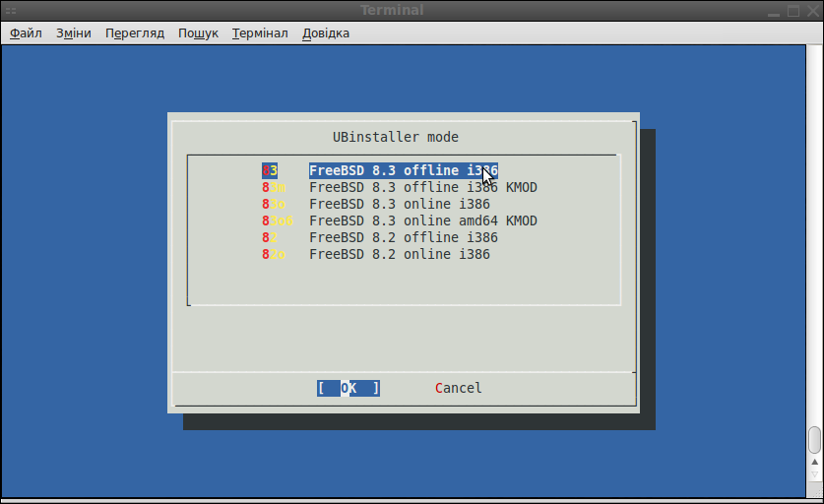Click the scrollbar up arrow
This screenshot has width=824, height=504.
[814, 462]
